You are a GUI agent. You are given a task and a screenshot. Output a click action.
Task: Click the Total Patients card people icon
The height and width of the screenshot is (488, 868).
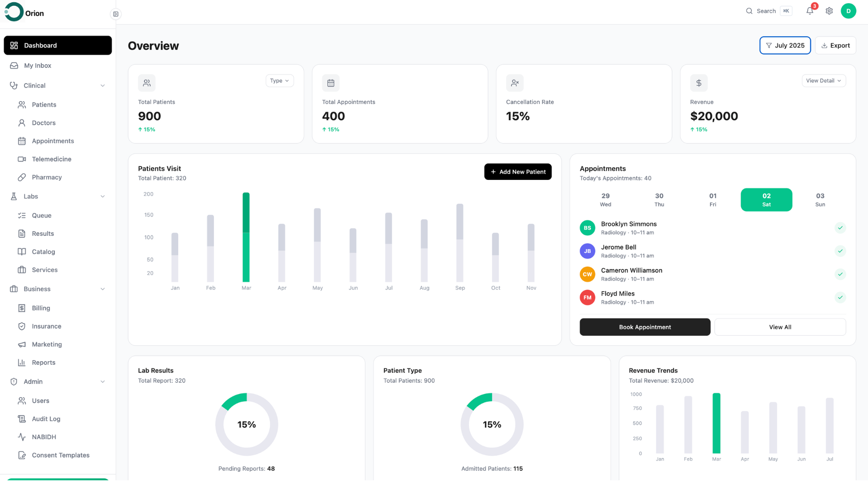coord(146,83)
